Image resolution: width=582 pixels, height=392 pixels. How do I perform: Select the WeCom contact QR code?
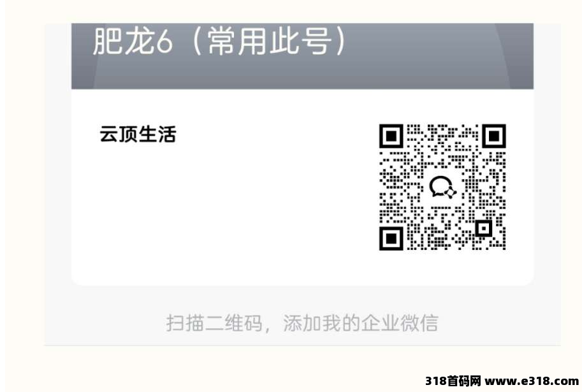pyautogui.click(x=442, y=187)
